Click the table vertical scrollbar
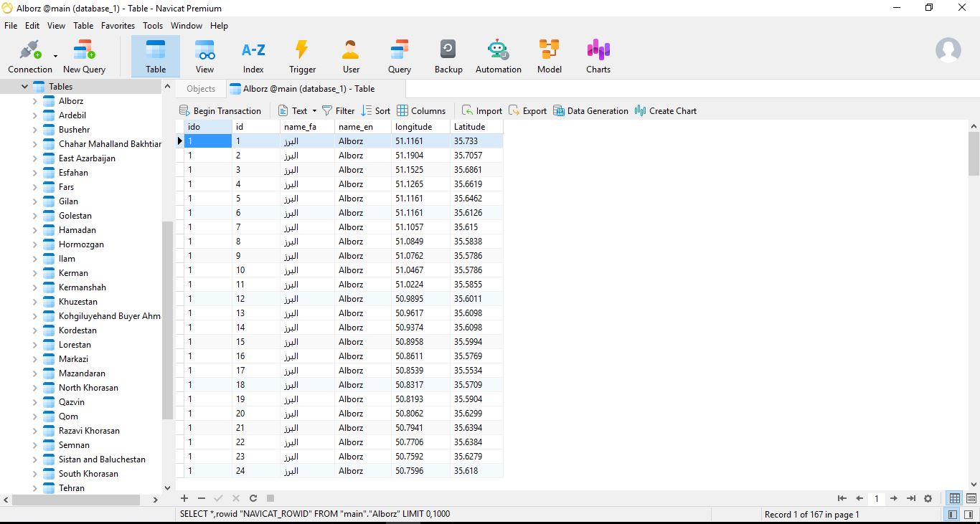Image resolution: width=980 pixels, height=524 pixels. 974,154
